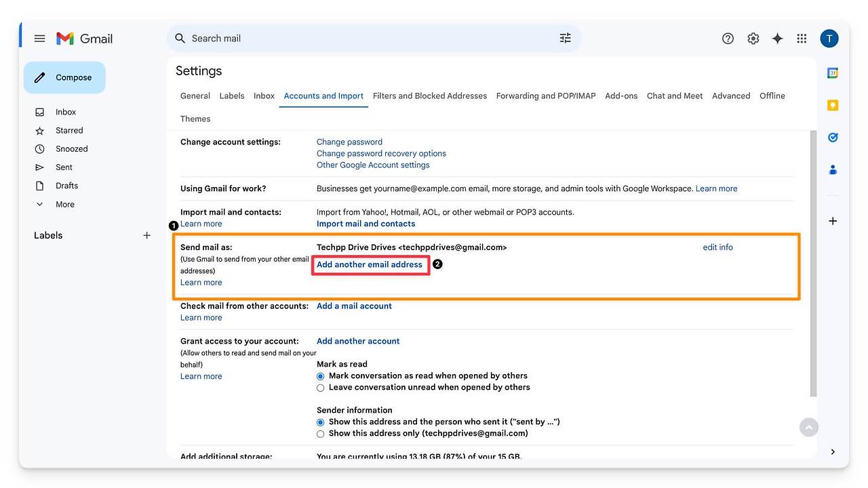Screen dimensions: 868x488
Task: Open the Google apps grid
Action: point(802,39)
